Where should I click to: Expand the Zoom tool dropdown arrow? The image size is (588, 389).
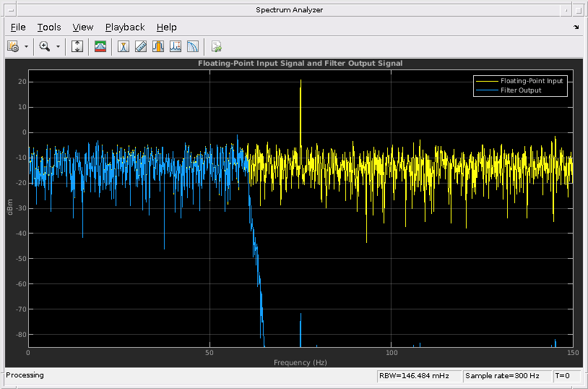click(x=59, y=46)
